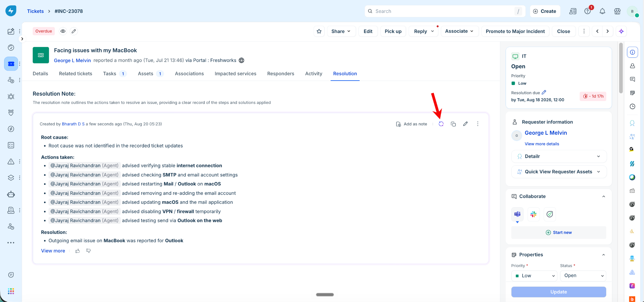Open the Tickets module in left sidebar
The width and height of the screenshot is (644, 302).
coord(11,64)
